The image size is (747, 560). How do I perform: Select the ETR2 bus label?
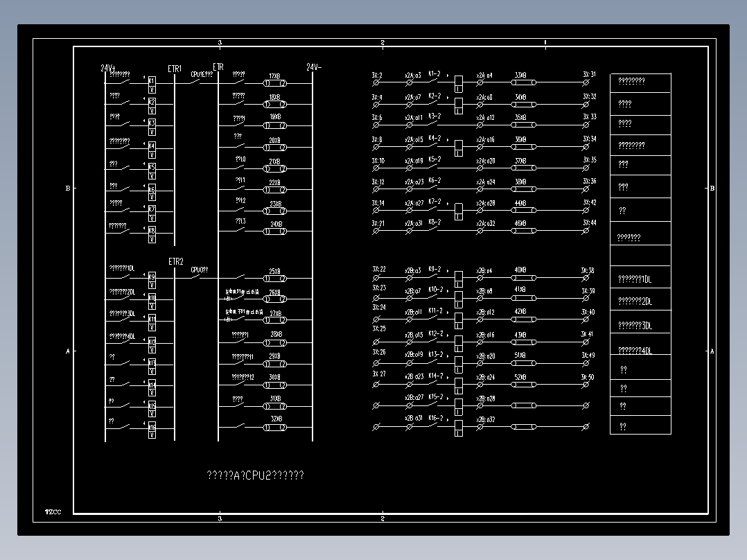pos(176,262)
